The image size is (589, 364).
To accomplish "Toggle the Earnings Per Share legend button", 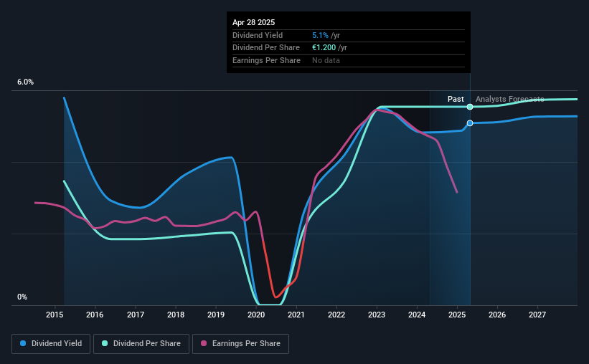I will point(240,344).
